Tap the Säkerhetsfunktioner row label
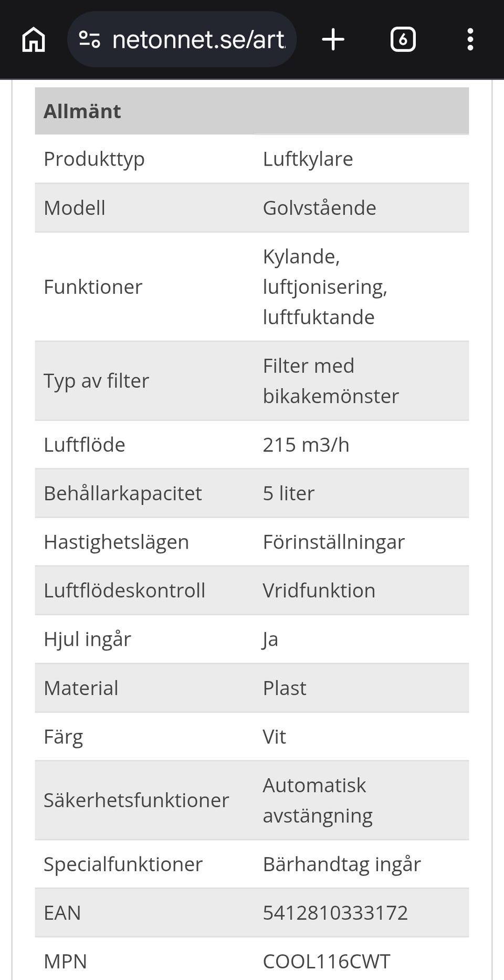Viewport: 504px width, 980px height. tap(136, 800)
